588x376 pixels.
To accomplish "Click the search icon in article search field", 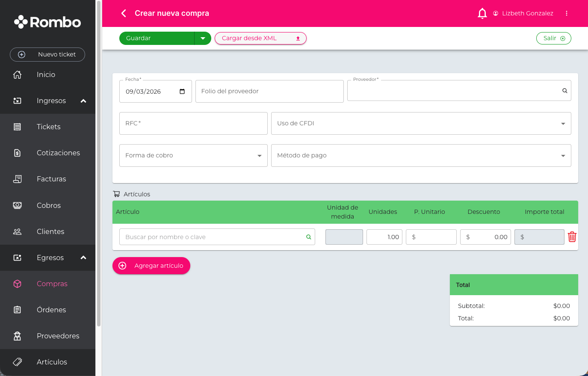I will point(308,237).
